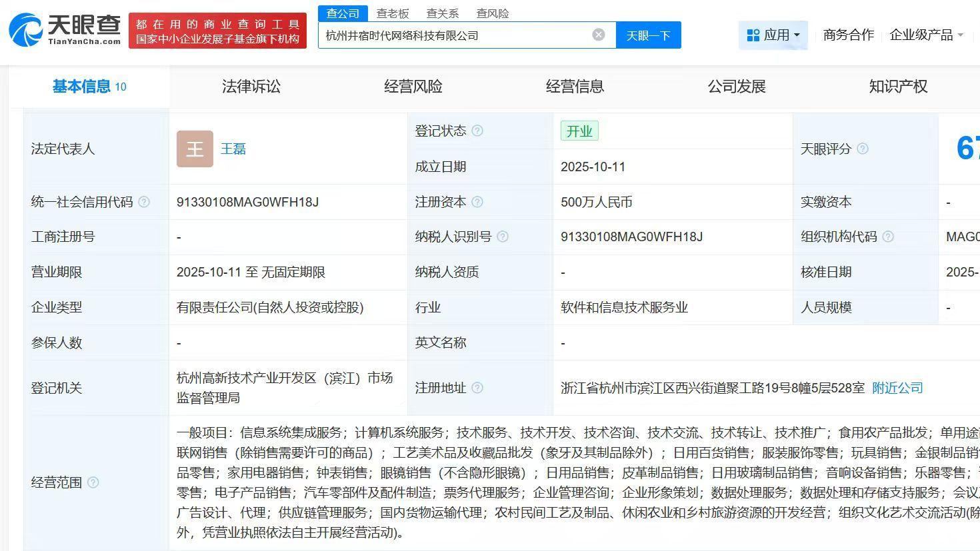The width and height of the screenshot is (980, 551).
Task: Open help icon beside 经营范围
Action: pyautogui.click(x=93, y=482)
